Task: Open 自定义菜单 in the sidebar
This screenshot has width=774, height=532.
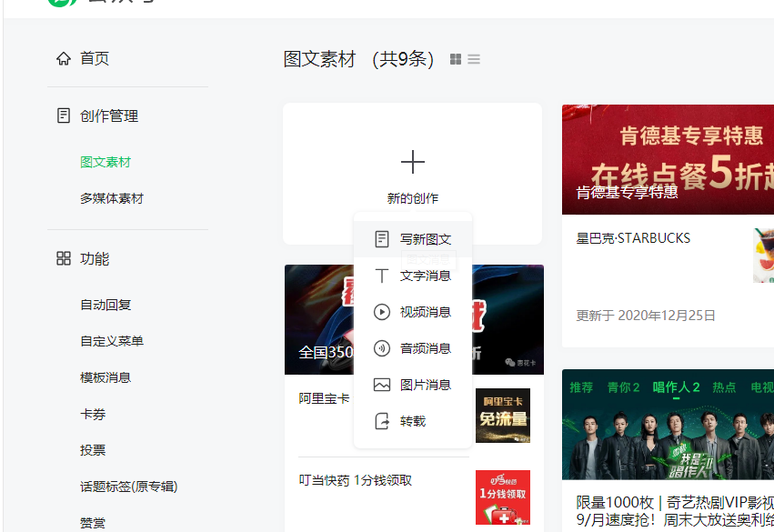Action: point(112,342)
